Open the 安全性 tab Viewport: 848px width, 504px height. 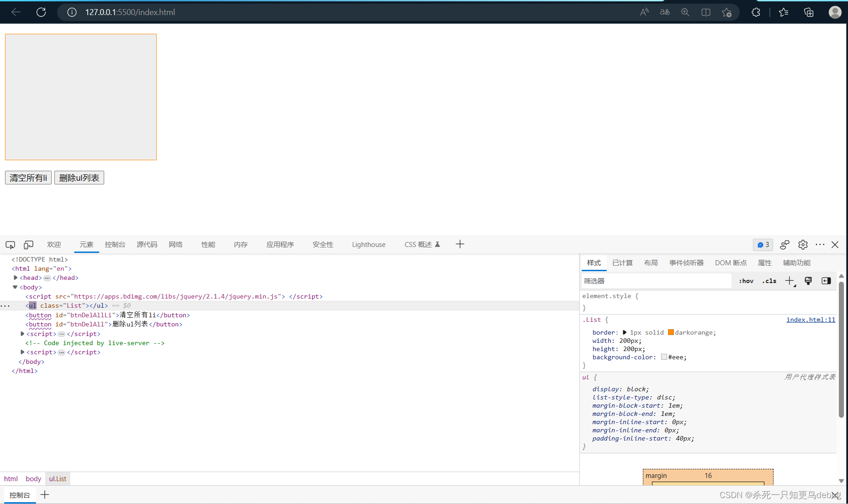pos(323,245)
